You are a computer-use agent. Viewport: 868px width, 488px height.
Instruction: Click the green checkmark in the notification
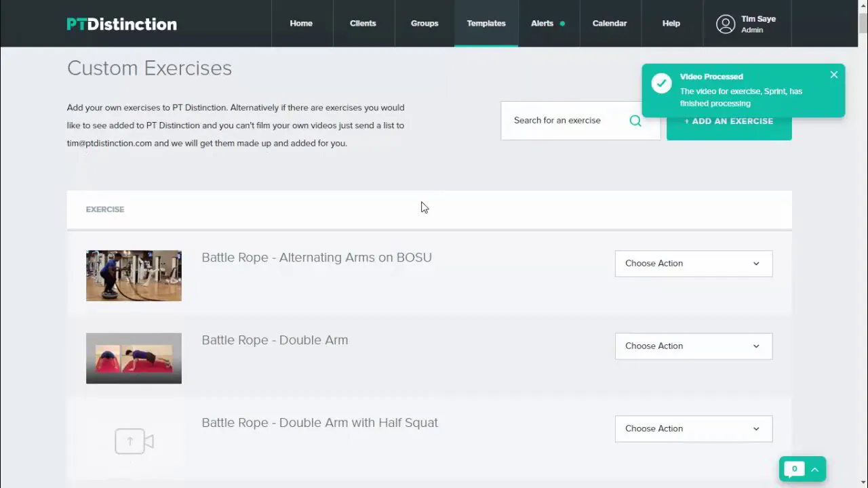pyautogui.click(x=661, y=83)
